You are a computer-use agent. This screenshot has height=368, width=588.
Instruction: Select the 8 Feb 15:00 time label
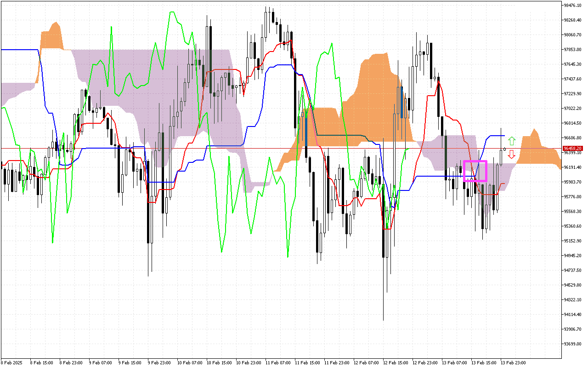(41, 363)
